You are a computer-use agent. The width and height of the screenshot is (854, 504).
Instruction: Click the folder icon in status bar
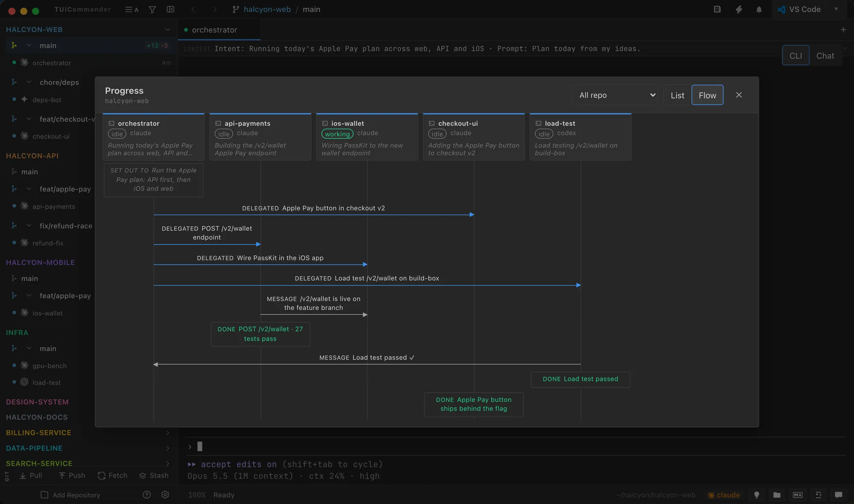(777, 495)
